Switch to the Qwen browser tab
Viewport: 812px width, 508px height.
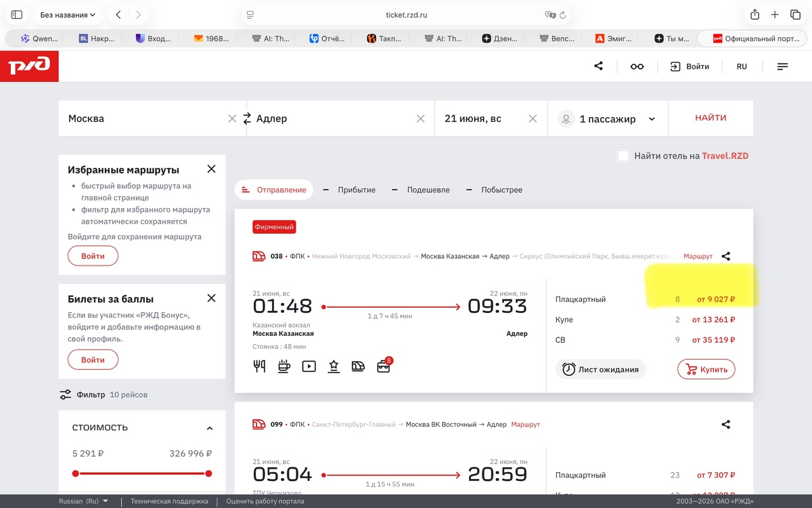coord(39,39)
